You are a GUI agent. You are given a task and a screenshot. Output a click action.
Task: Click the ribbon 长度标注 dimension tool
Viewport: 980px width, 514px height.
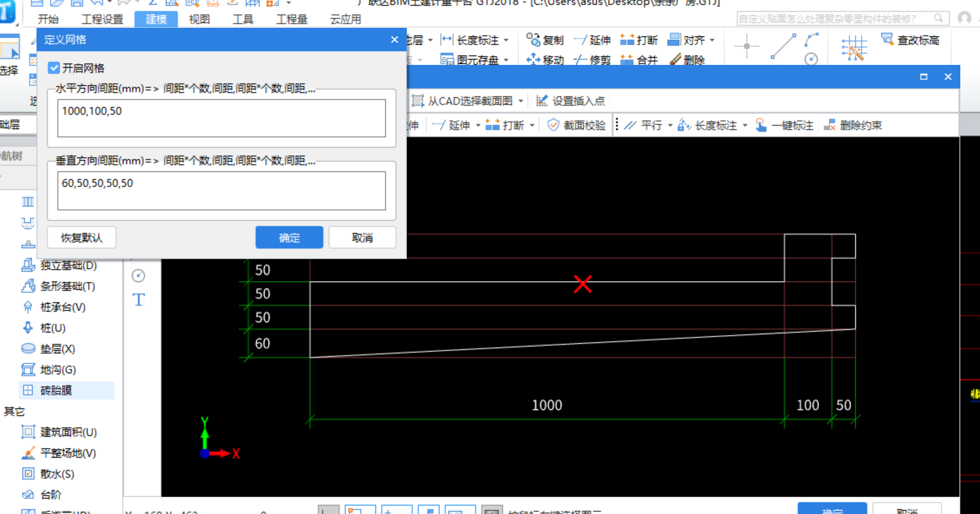[x=470, y=40]
